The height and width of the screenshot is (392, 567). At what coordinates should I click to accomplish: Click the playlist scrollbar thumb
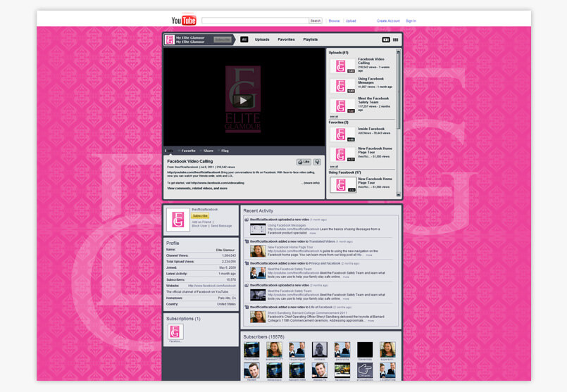tap(399, 91)
